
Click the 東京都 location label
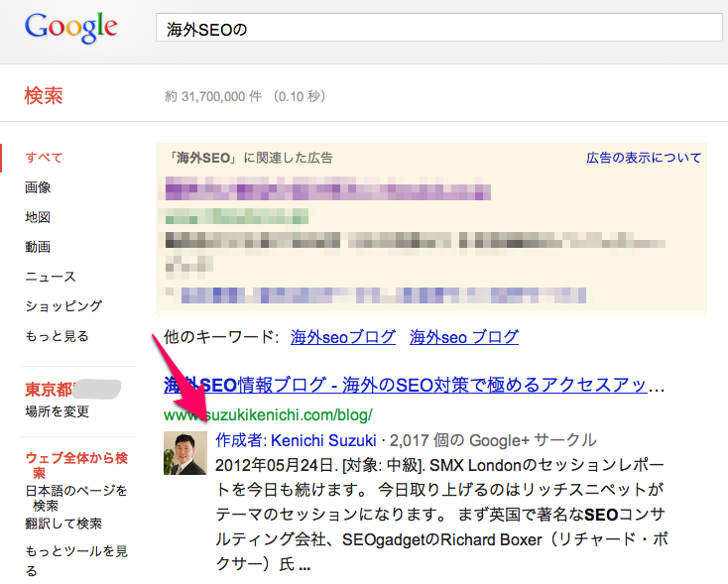point(49,390)
